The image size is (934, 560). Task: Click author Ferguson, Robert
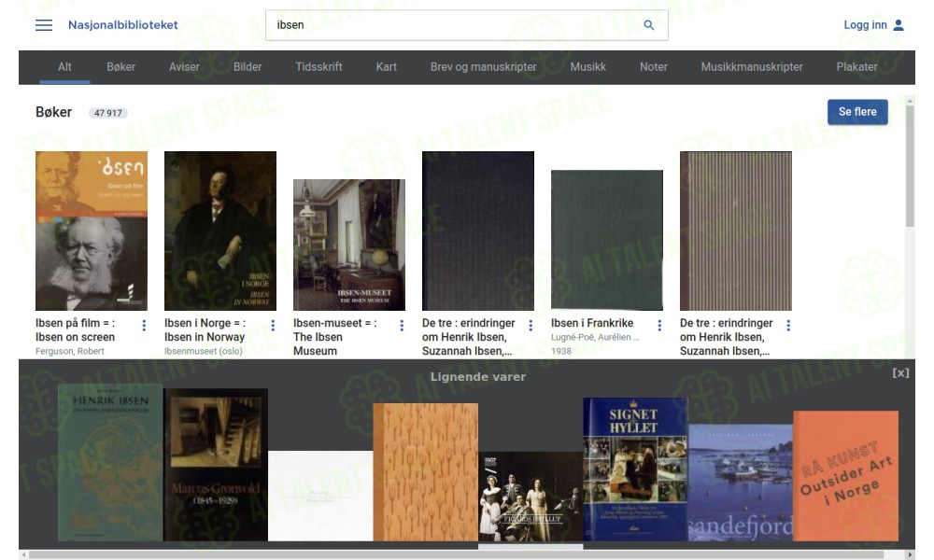point(70,351)
